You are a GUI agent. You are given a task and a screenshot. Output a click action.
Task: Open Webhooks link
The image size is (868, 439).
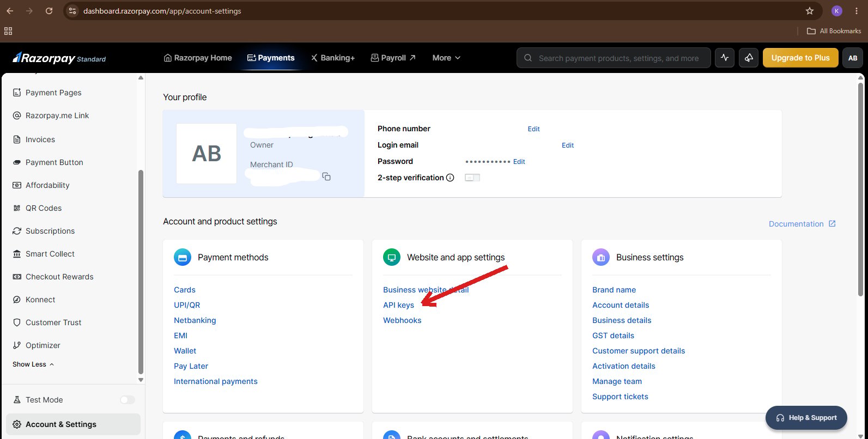(x=402, y=320)
